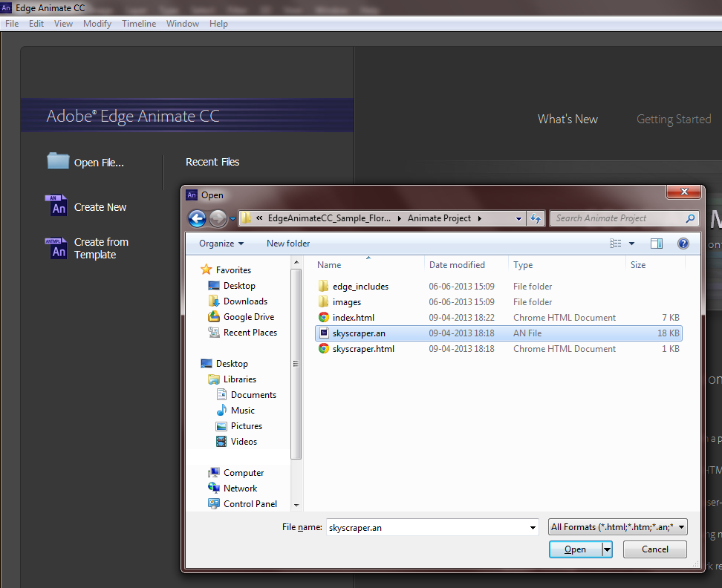The height and width of the screenshot is (588, 722).
Task: Click the Computer icon in sidebar
Action: (x=214, y=472)
